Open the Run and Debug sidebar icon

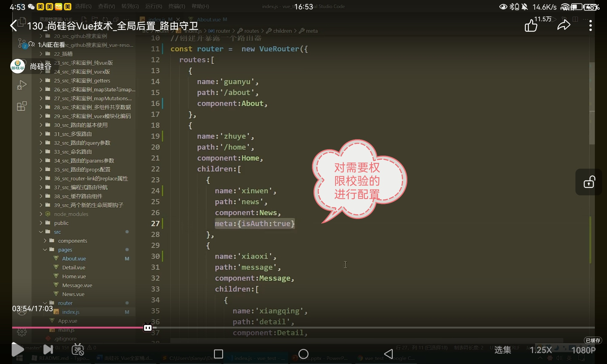pos(22,85)
